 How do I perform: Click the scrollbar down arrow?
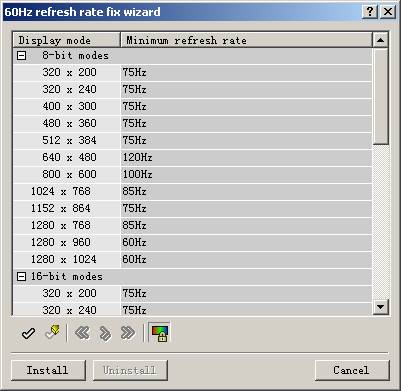(x=380, y=306)
